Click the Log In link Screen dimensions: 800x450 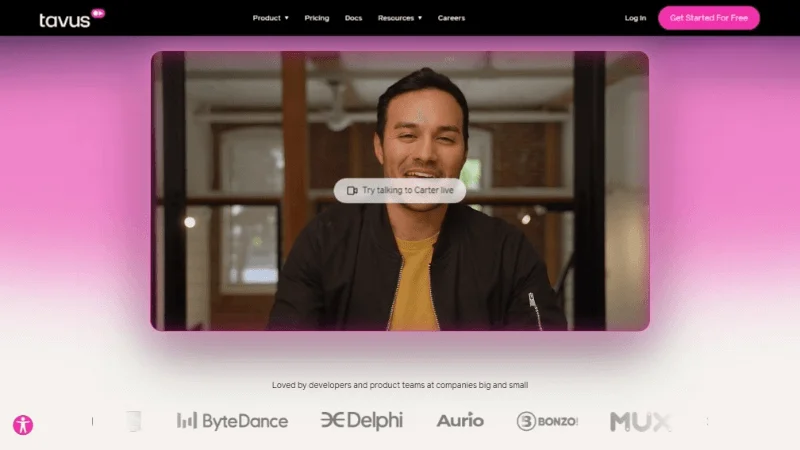(x=635, y=18)
